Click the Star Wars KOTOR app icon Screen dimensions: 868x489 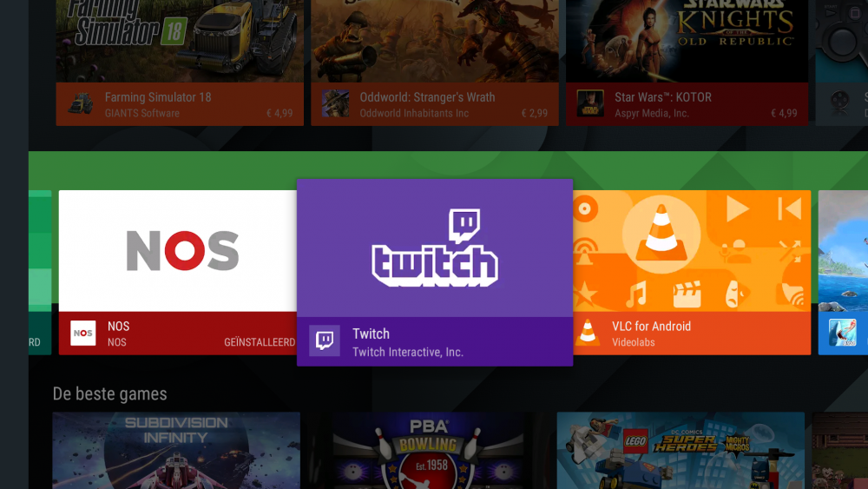(590, 104)
